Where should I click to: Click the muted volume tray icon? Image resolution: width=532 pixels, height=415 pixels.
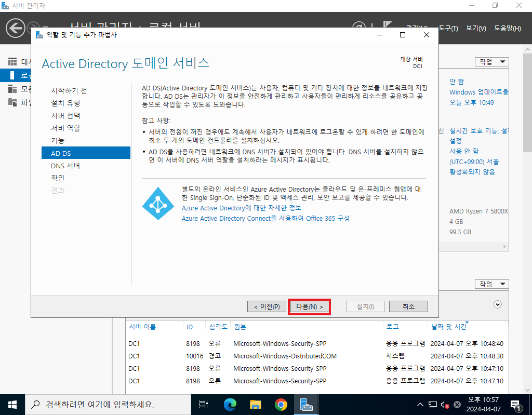tap(445, 405)
